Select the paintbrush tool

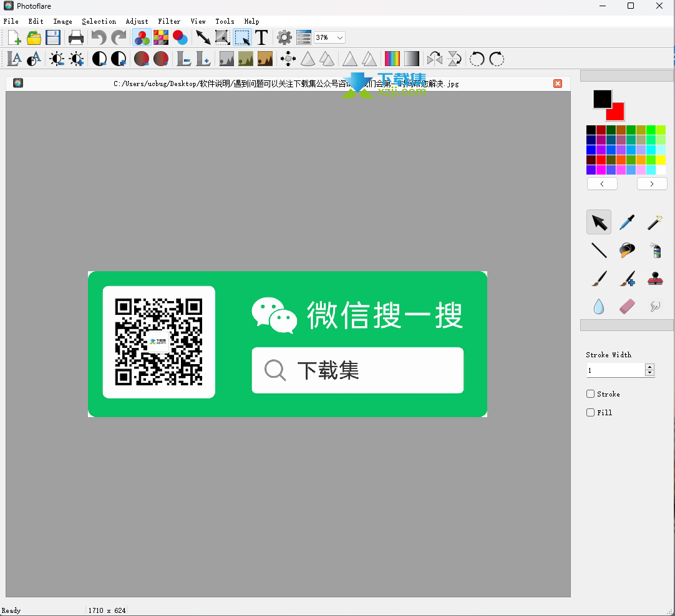(x=599, y=278)
